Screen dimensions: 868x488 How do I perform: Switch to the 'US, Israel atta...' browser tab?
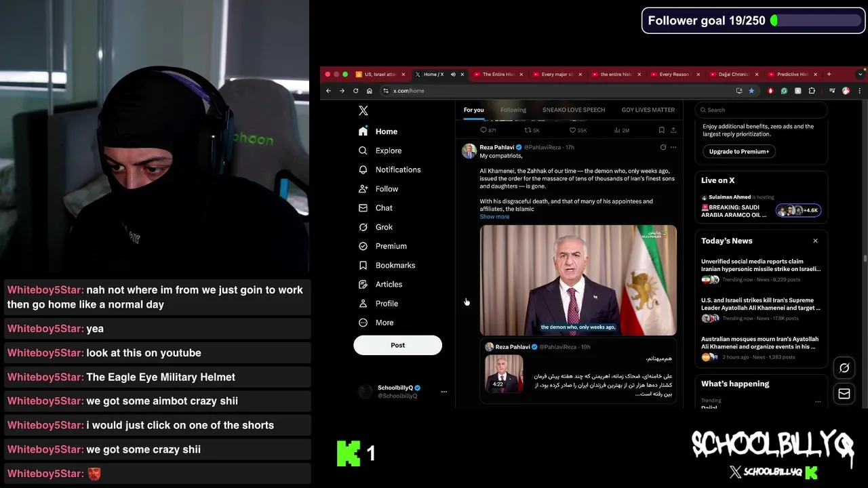click(380, 75)
